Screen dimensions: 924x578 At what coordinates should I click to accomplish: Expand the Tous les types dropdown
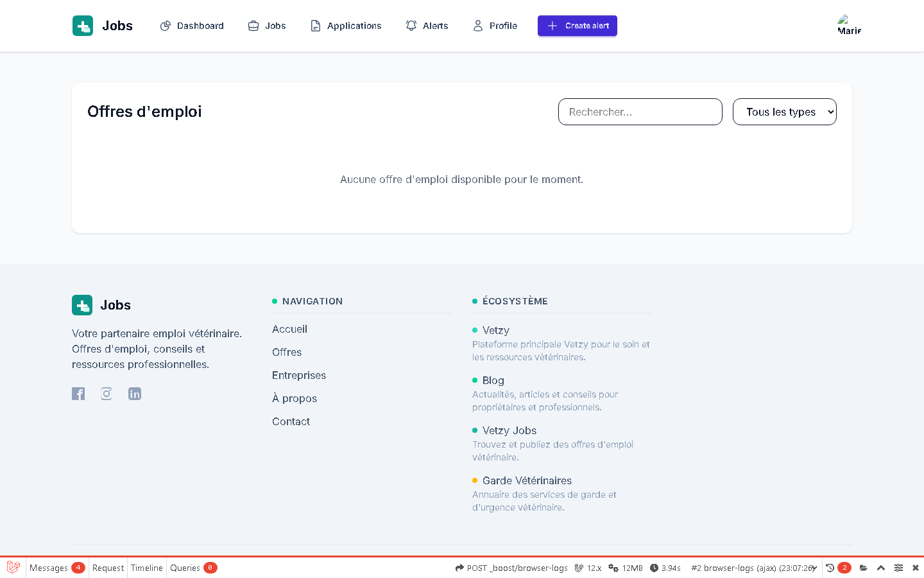click(785, 112)
